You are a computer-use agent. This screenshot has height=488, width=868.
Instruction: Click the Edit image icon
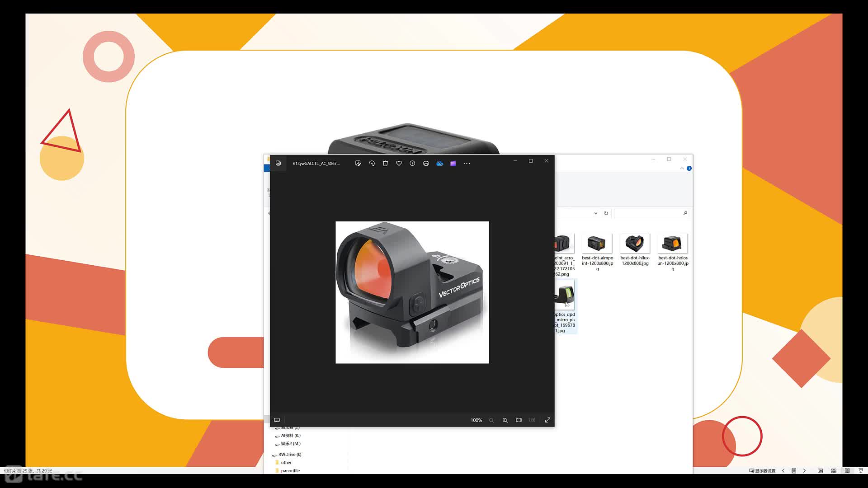click(358, 164)
